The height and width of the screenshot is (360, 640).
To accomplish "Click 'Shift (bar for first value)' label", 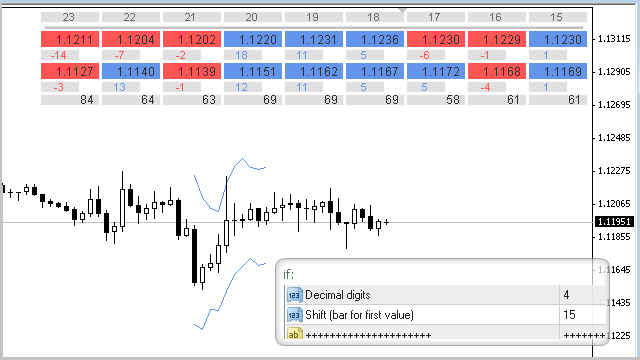I will pyautogui.click(x=359, y=315).
